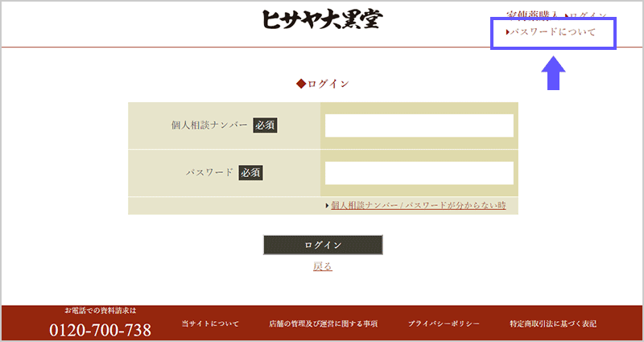Open 特定商取引法に基づく表記 footer link
This screenshot has width=644, height=342.
click(553, 324)
